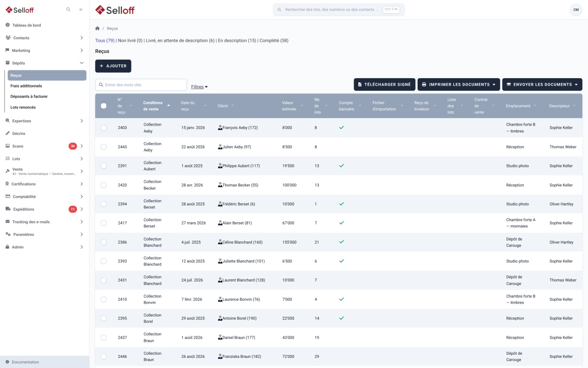The image size is (588, 368).
Task: Click the Ajouter button
Action: click(x=113, y=66)
